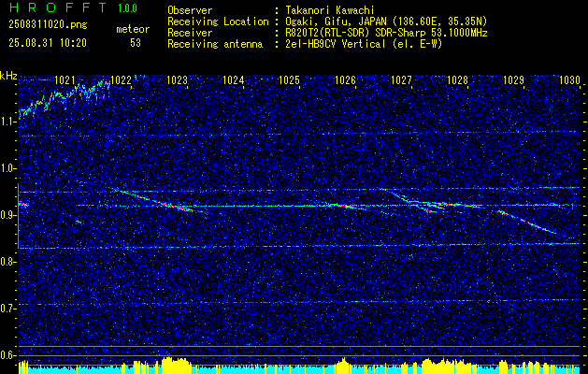Click the Receiving antenna label
588x374 pixels.
(x=215, y=44)
